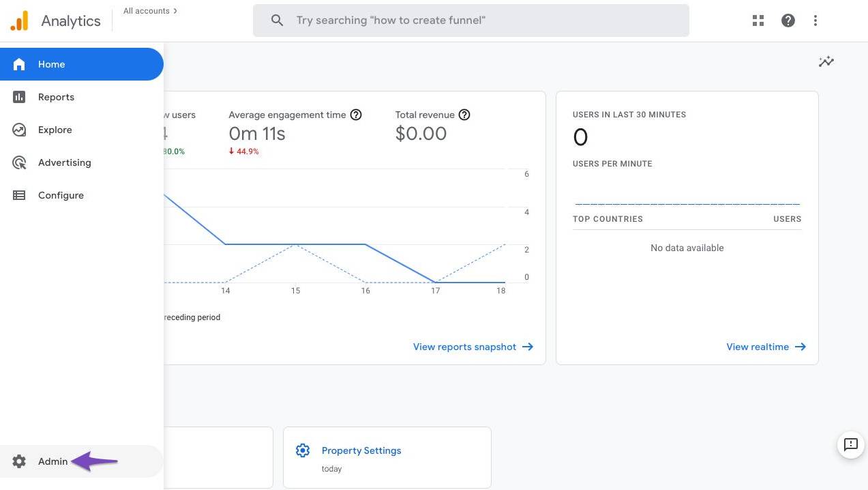This screenshot has width=868, height=490.
Task: Open the Help menu with the question mark icon
Action: pyautogui.click(x=788, y=20)
